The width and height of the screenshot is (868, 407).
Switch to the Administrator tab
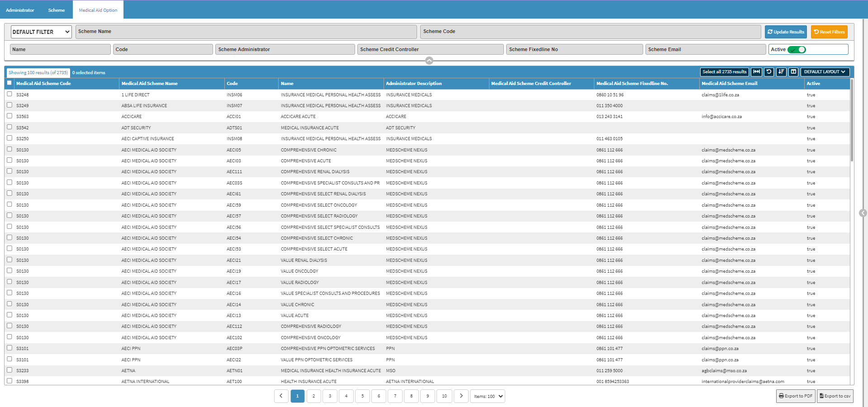pos(20,10)
